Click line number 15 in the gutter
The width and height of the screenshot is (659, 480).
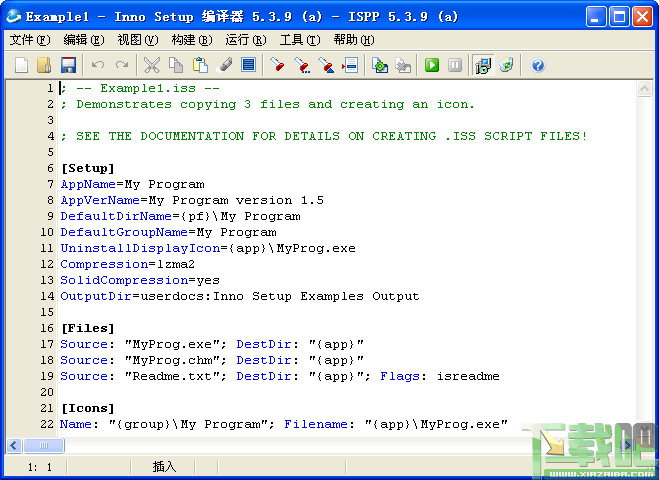47,312
